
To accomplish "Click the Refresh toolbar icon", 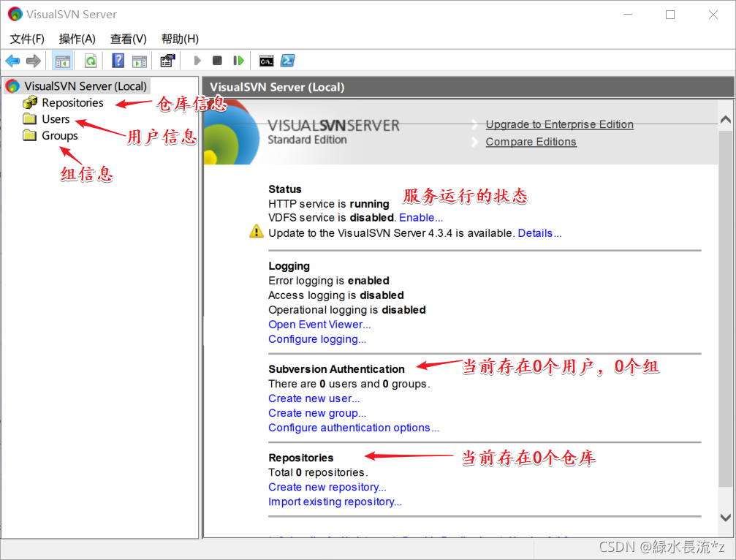I will pos(91,61).
